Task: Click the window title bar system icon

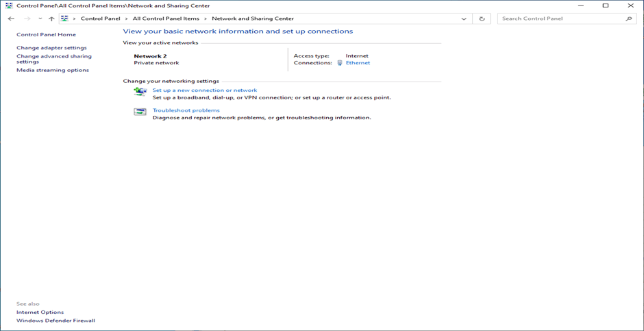Action: (x=9, y=5)
